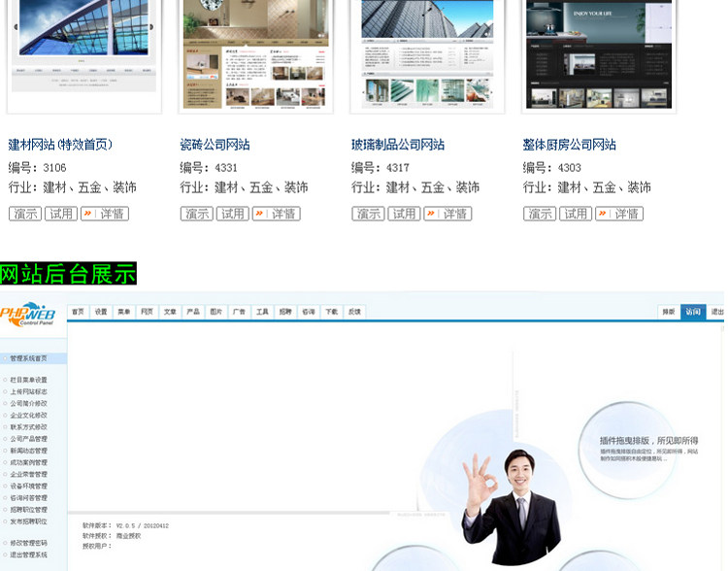Click the software version V2.0.5 / 20120412
Image resolution: width=728 pixels, height=571 pixels.
(142, 525)
